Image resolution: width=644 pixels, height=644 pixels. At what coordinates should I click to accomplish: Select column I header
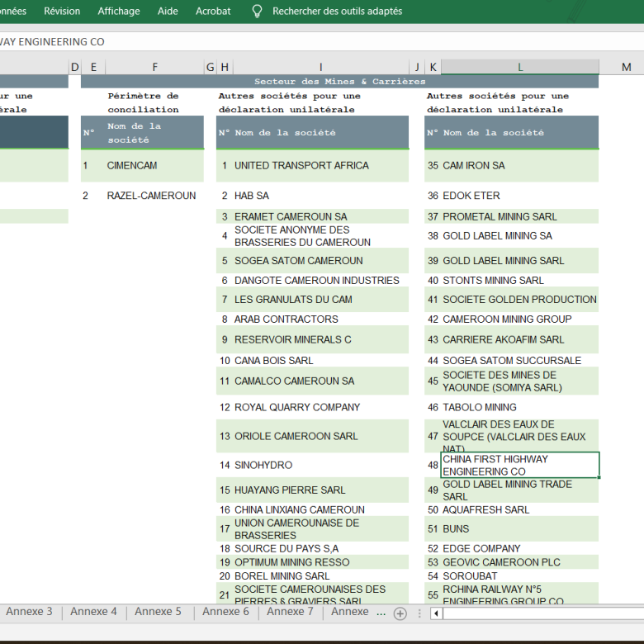coord(321,67)
